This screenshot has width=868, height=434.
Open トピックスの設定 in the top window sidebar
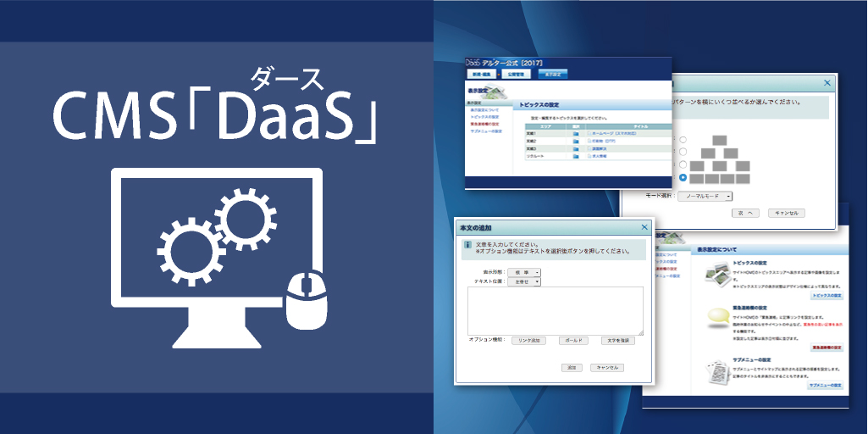tap(484, 118)
